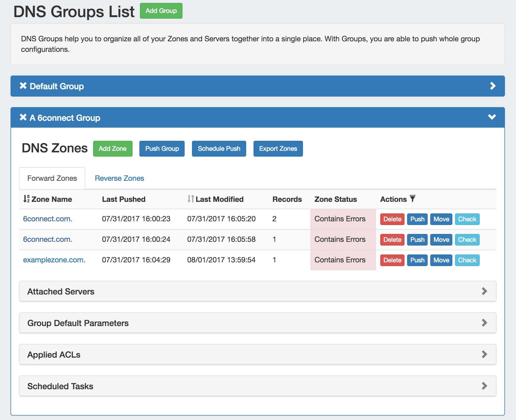This screenshot has height=420, width=516.
Task: Click the Push Group button
Action: 162,149
